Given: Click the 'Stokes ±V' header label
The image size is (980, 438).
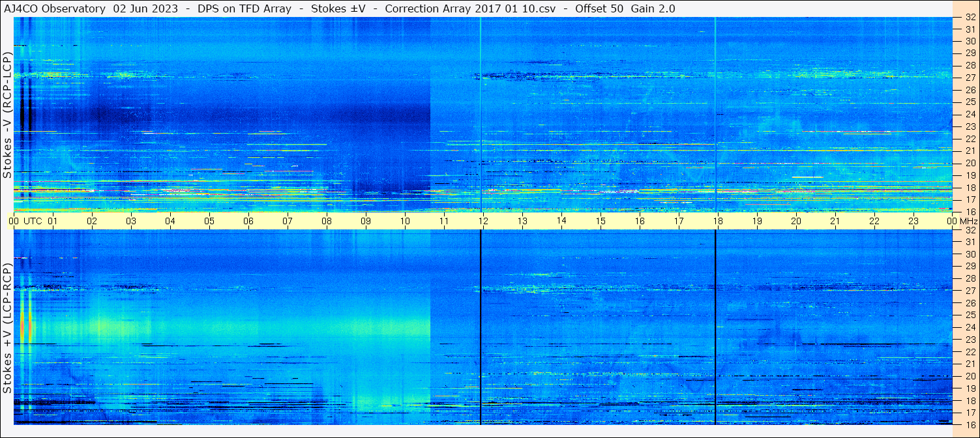Looking at the screenshot, I should pos(338,8).
